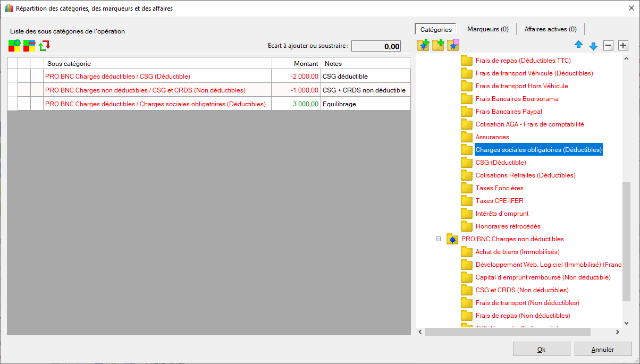This screenshot has width=640, height=364.
Task: Confirm with the Ok button
Action: click(541, 349)
